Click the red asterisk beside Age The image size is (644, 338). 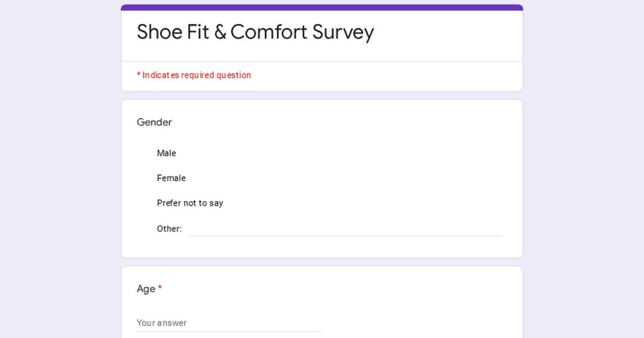(160, 288)
